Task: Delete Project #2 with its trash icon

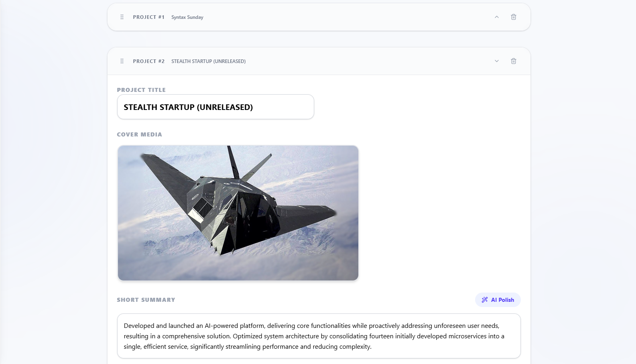Action: click(x=513, y=61)
